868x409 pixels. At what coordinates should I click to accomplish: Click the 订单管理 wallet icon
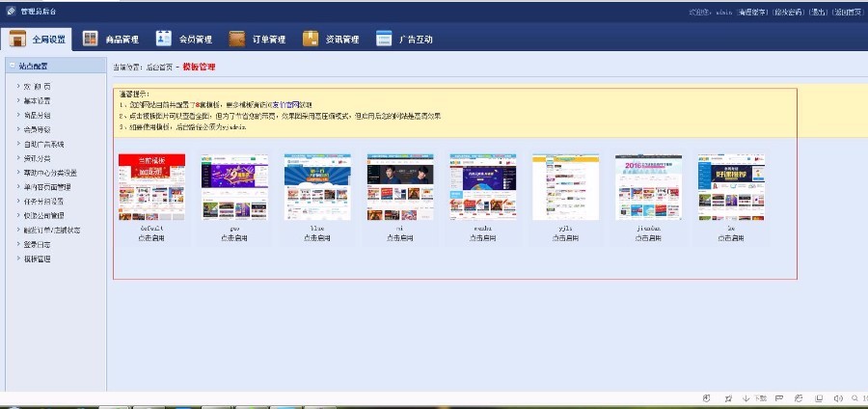tap(237, 39)
